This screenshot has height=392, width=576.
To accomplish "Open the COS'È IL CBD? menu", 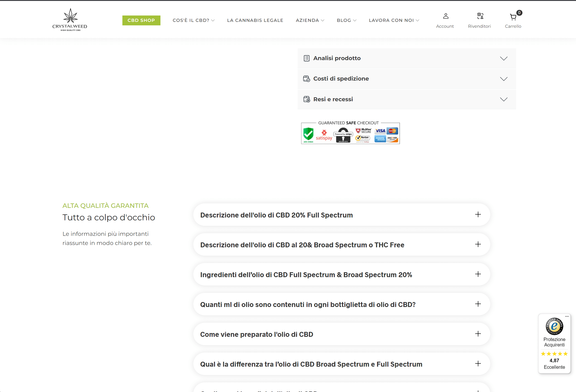I will [194, 20].
